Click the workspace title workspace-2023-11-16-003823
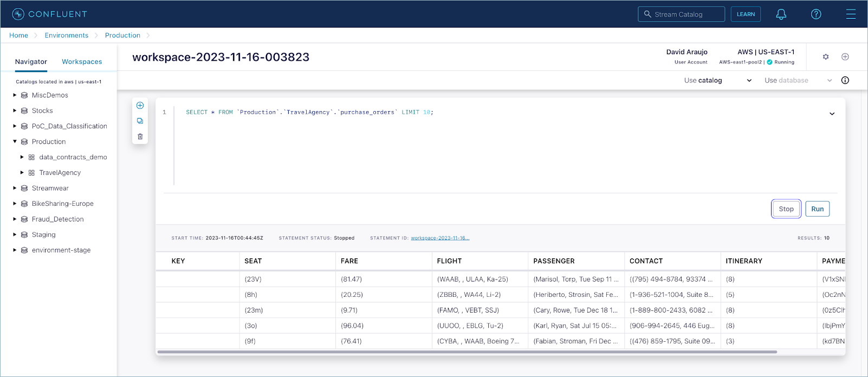Image resolution: width=868 pixels, height=377 pixels. point(221,57)
